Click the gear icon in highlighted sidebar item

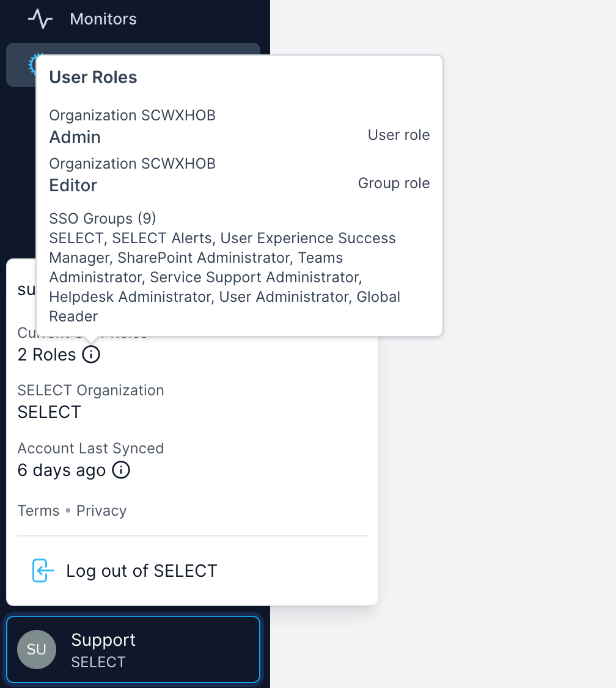click(32, 64)
